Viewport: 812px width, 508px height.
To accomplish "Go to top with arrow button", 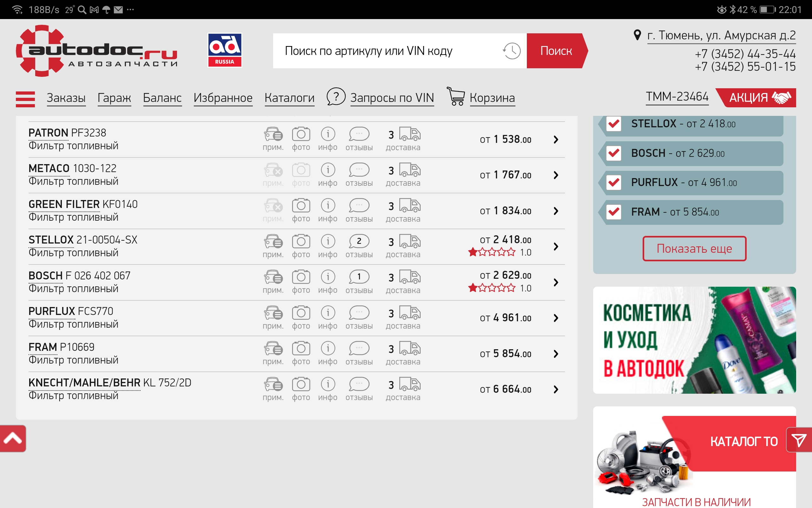I will (13, 438).
